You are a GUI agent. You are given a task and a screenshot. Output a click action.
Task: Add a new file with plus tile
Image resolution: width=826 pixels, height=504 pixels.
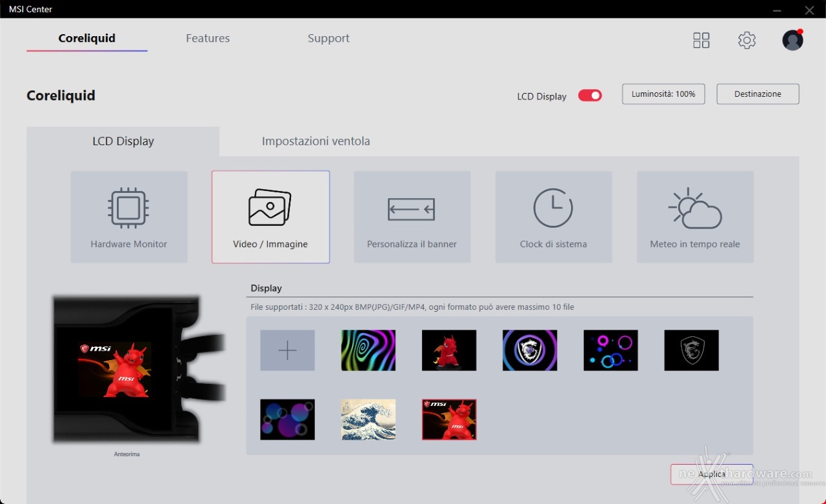[287, 350]
